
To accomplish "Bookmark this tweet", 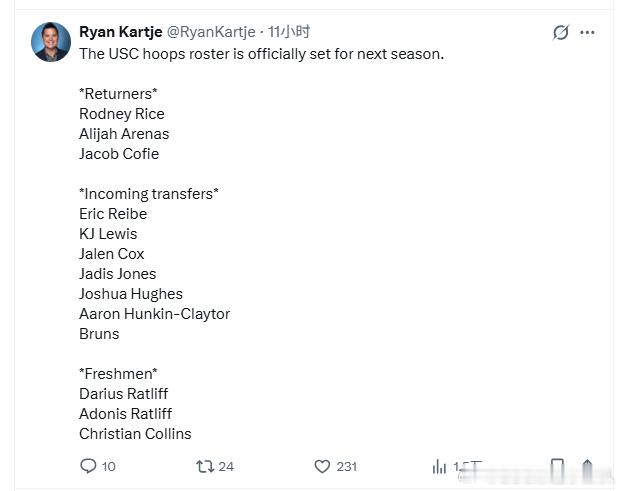I will [x=557, y=467].
